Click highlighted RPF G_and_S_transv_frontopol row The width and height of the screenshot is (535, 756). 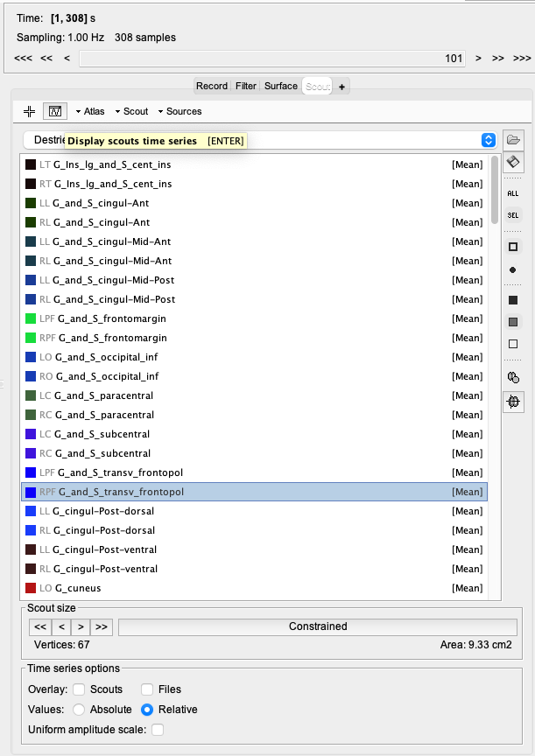click(254, 492)
